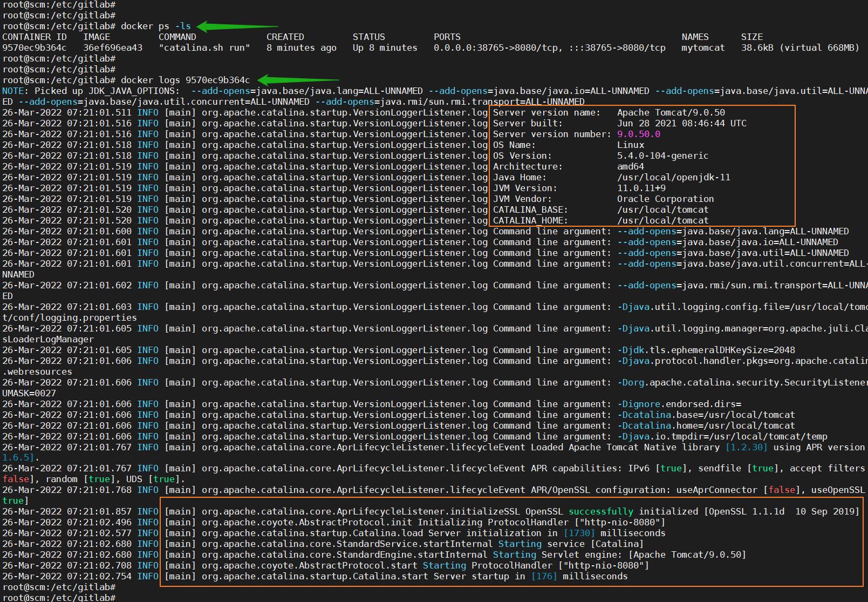
Task: Click 'successfully' in OpenSSL initialized line
Action: click(x=601, y=511)
